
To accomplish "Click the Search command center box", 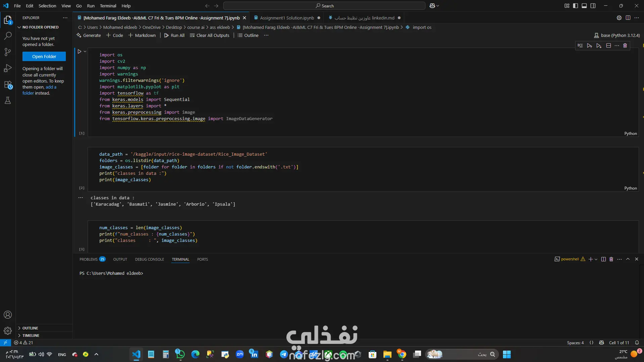I will pyautogui.click(x=324, y=6).
